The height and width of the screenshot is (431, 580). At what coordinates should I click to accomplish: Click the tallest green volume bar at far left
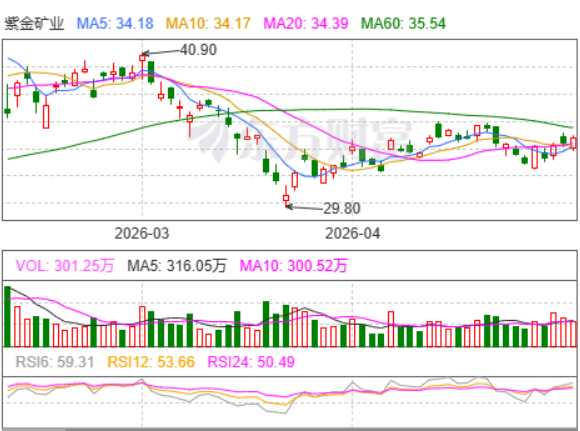[7, 316]
